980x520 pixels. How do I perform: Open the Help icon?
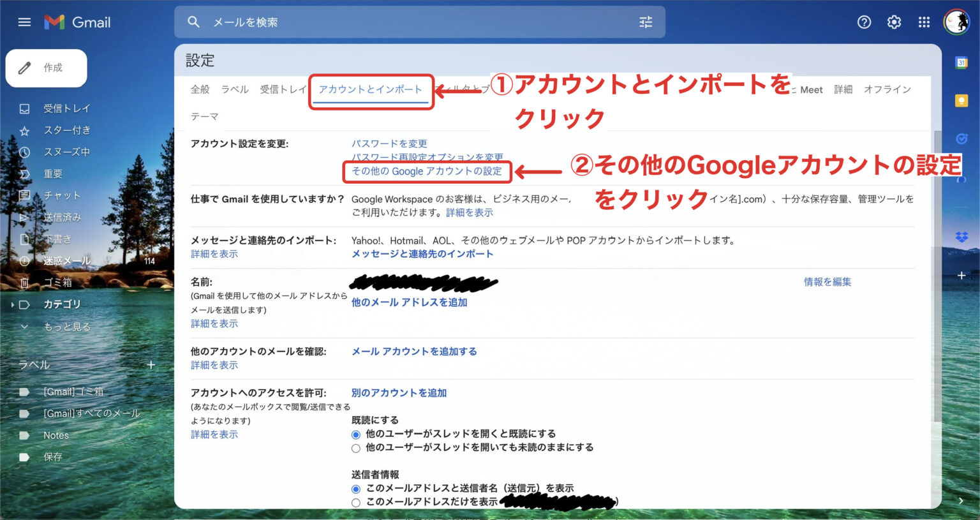click(x=864, y=22)
